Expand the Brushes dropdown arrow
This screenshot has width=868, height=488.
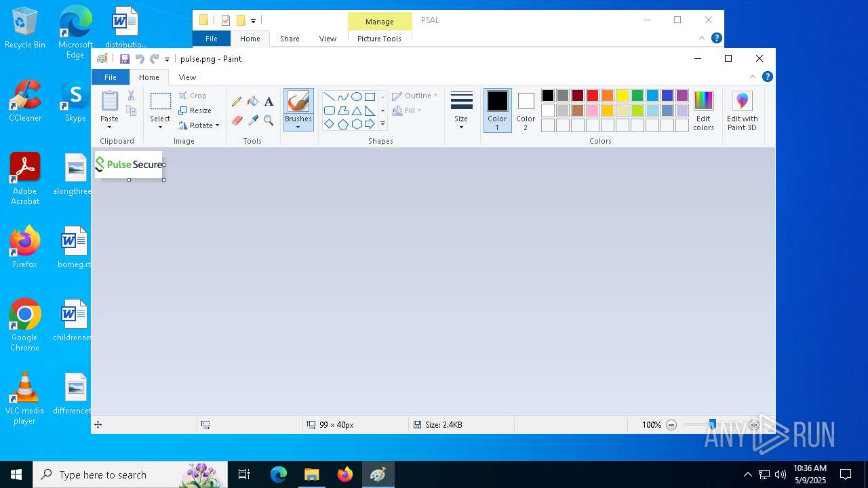tap(298, 127)
